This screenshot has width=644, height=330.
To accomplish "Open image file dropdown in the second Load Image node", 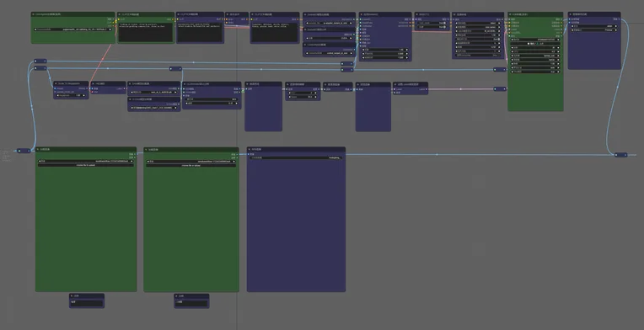I will [x=191, y=162].
